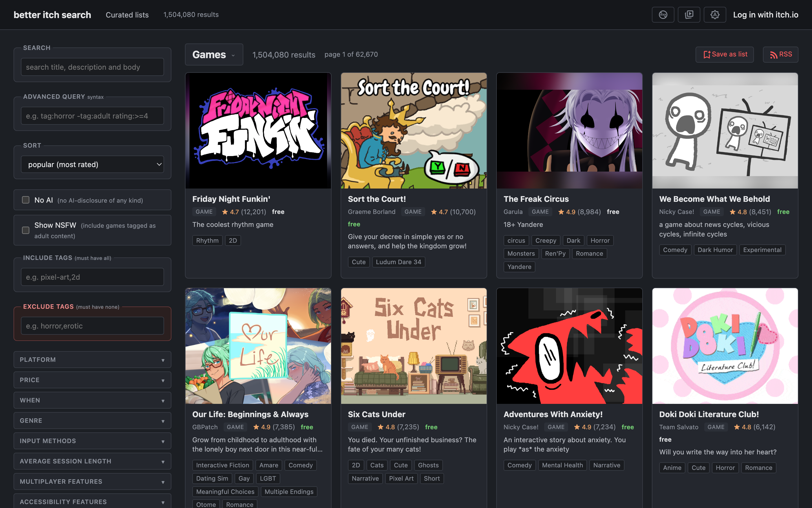Open the Games type dropdown
812x508 pixels.
[x=214, y=54]
